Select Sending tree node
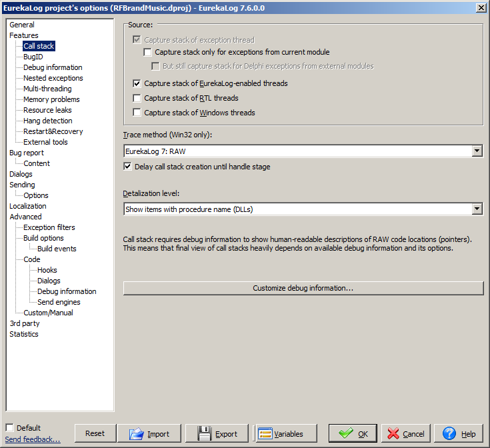The image size is (490, 448). [22, 185]
